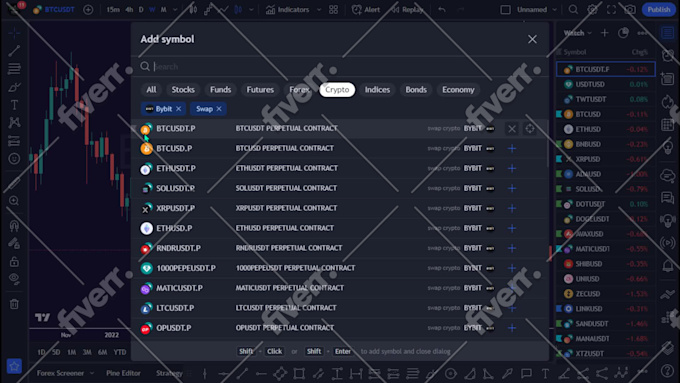Screen dimensions: 680x383
Task: Open the help question mark icon
Action: pyautogui.click(x=667, y=370)
